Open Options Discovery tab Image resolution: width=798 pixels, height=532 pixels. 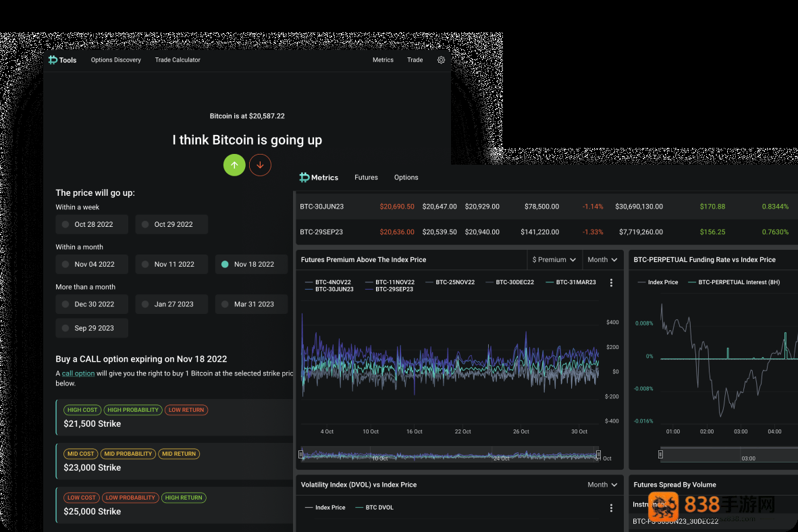pyautogui.click(x=116, y=60)
